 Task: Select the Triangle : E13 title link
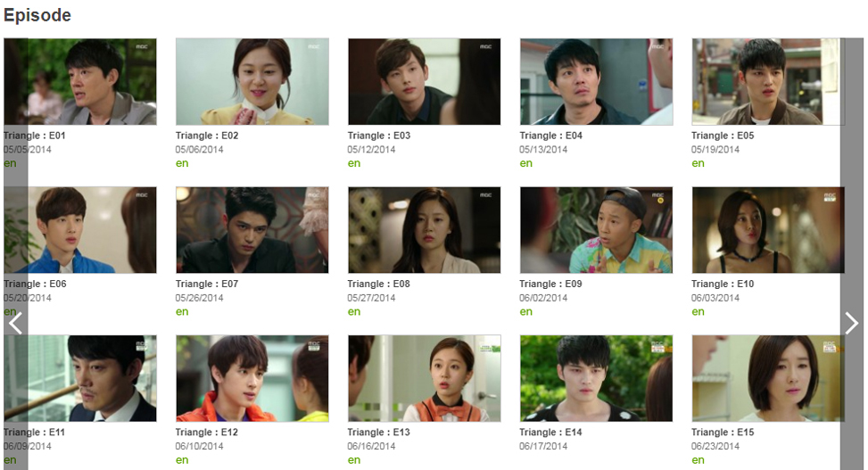[x=378, y=433]
